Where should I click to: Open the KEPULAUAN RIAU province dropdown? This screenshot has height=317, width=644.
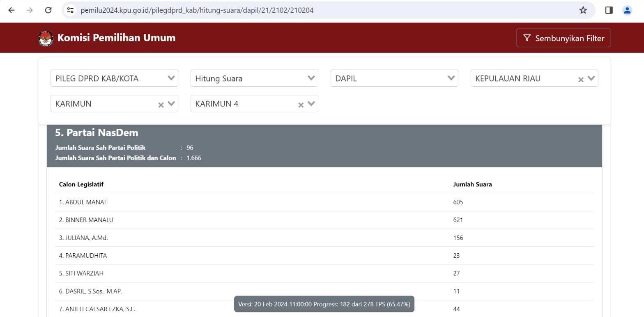click(591, 78)
